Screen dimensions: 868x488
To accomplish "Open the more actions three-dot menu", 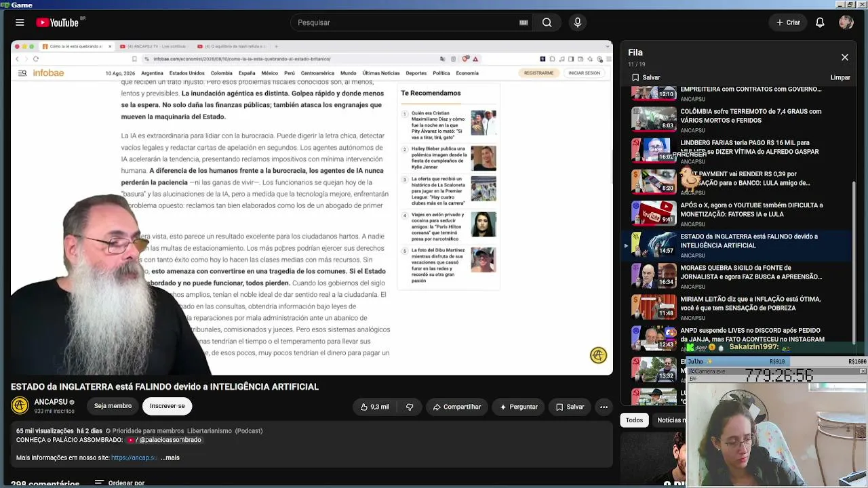I will point(604,407).
